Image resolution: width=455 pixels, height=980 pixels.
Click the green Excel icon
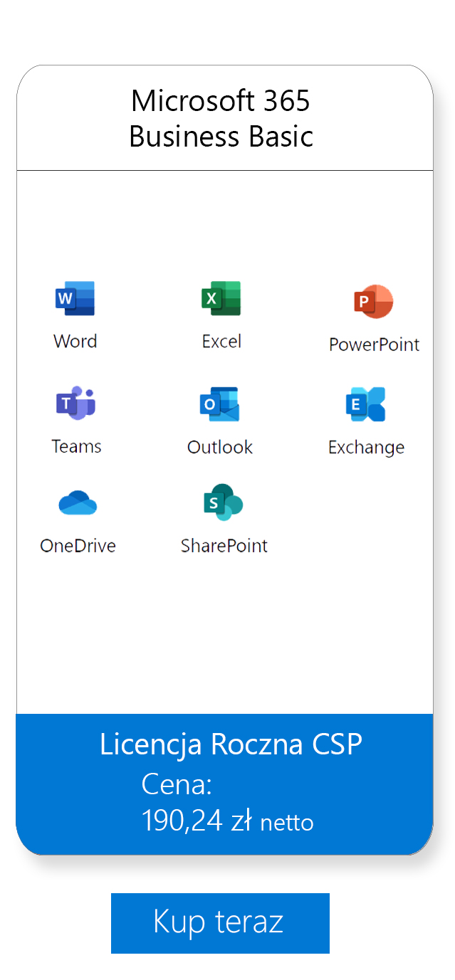tap(221, 298)
